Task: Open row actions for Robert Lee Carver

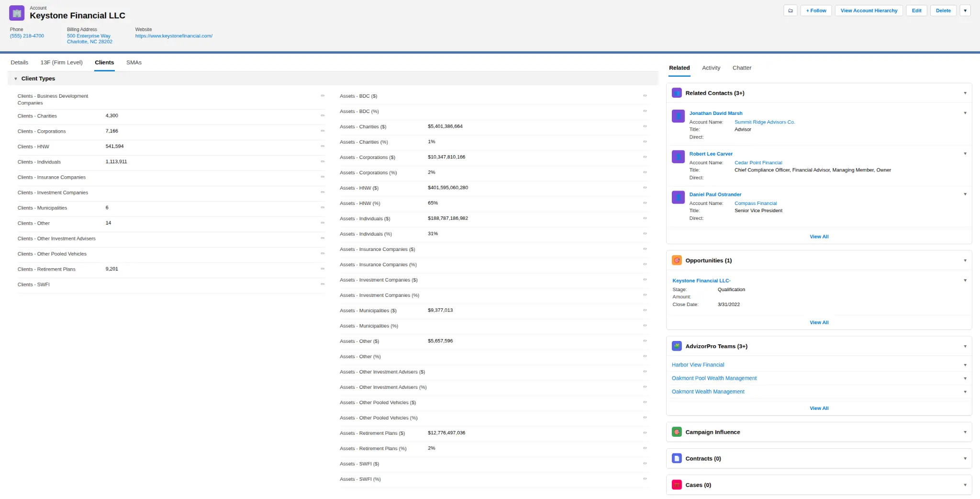Action: [x=965, y=154]
